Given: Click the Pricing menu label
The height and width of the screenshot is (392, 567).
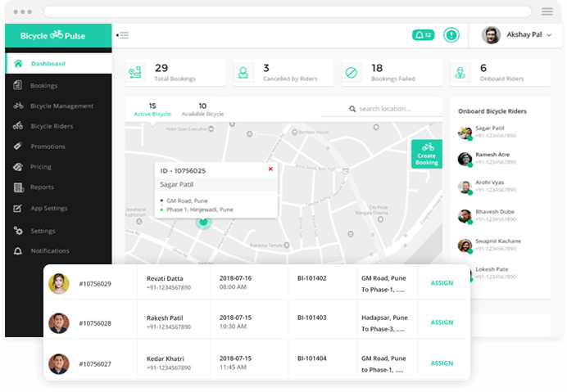Looking at the screenshot, I should [41, 167].
